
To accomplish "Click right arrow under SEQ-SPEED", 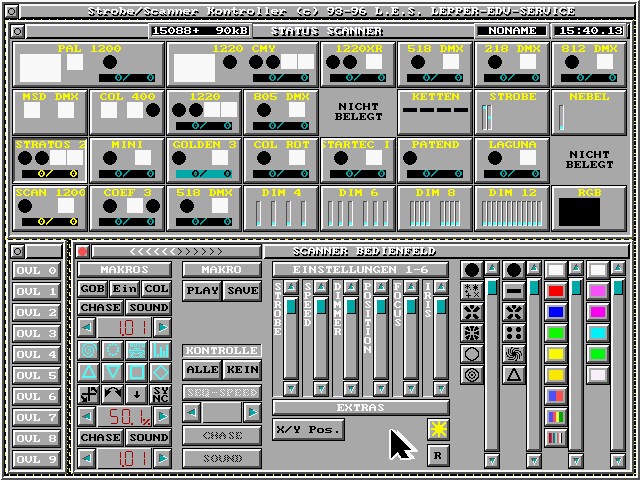I will coord(252,412).
